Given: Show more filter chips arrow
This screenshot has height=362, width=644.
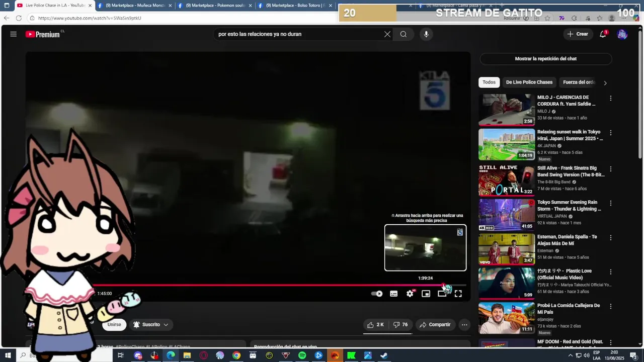Looking at the screenshot, I should click(605, 82).
